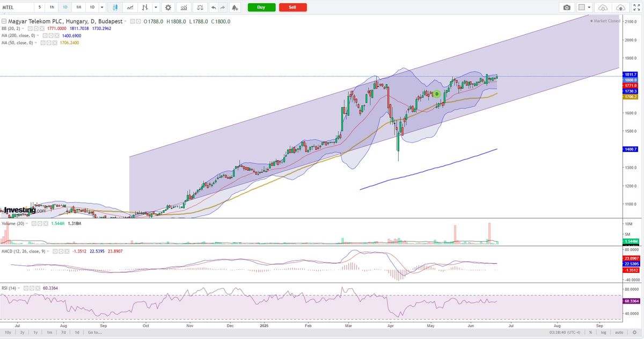Hide the Volume (20) indicator
Screen dimensions: 644x339
coord(34,223)
